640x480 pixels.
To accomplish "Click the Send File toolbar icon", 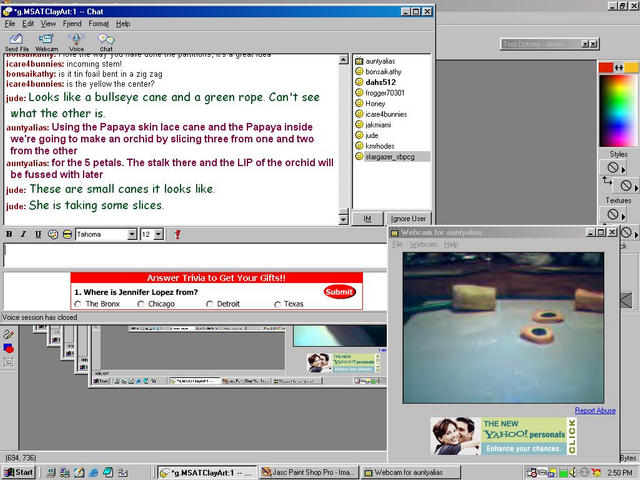I will coord(16,40).
